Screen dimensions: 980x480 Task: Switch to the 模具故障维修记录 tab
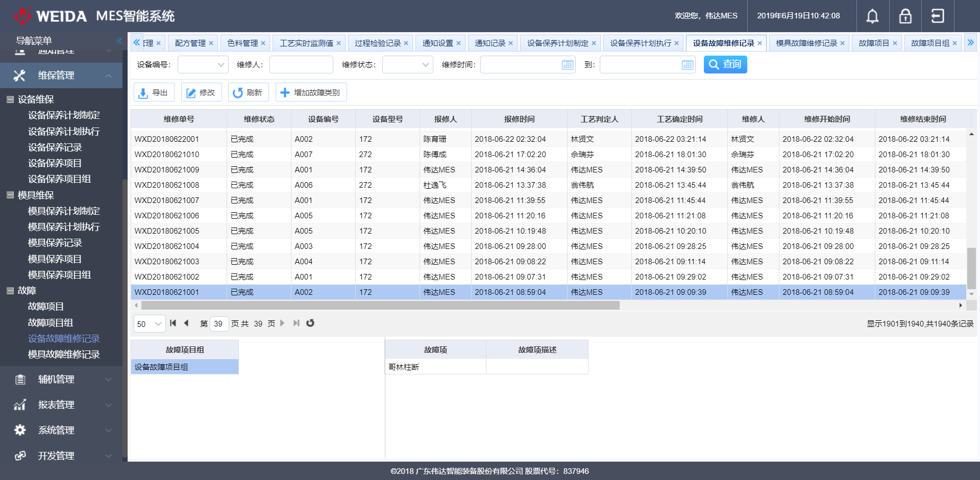pyautogui.click(x=806, y=43)
